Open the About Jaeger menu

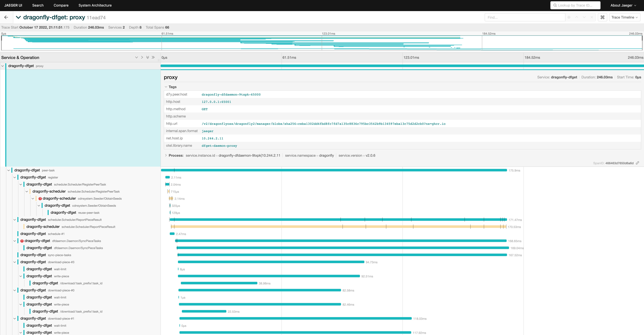[x=623, y=5]
